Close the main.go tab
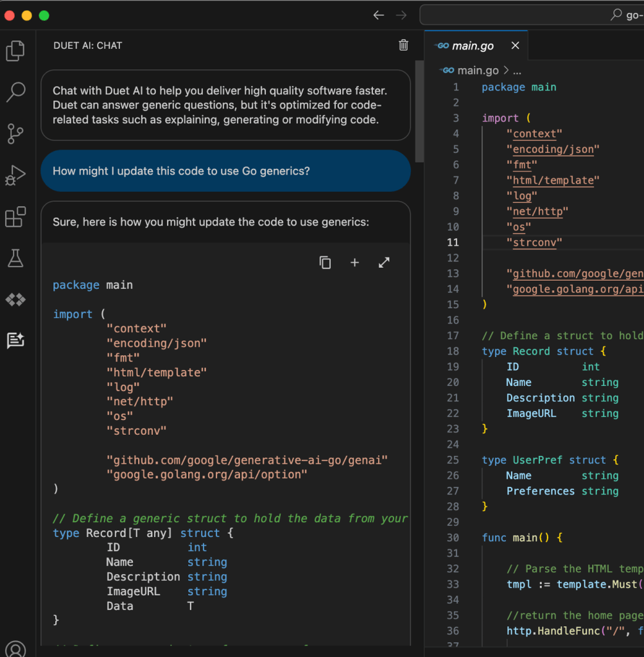 click(515, 46)
